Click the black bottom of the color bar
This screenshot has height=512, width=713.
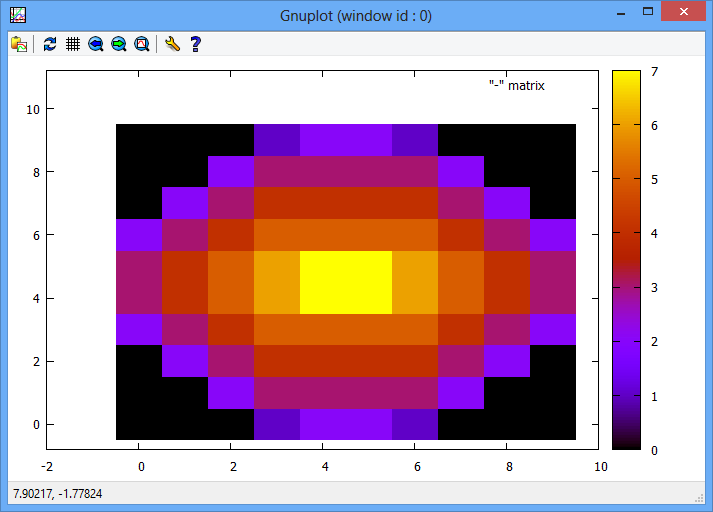coord(626,441)
